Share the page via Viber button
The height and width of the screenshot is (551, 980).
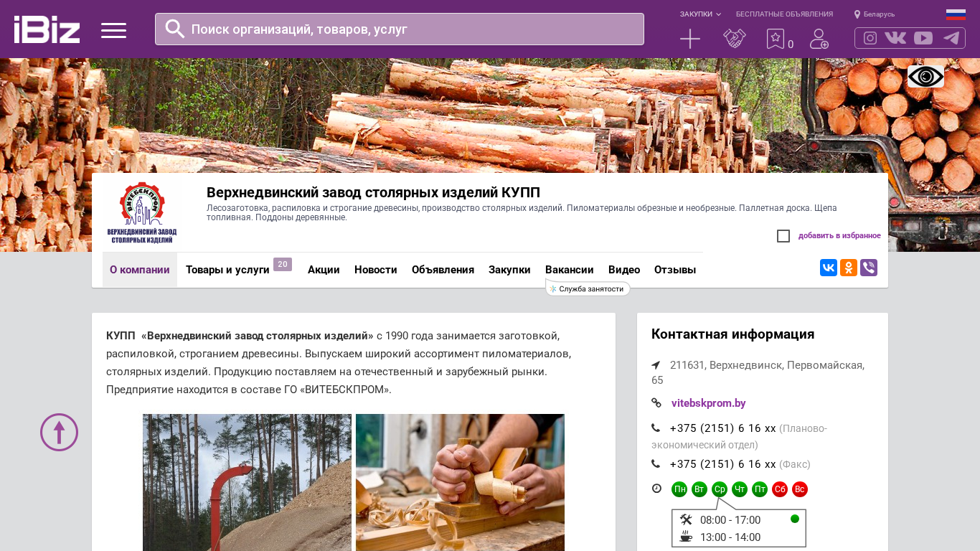coord(869,268)
